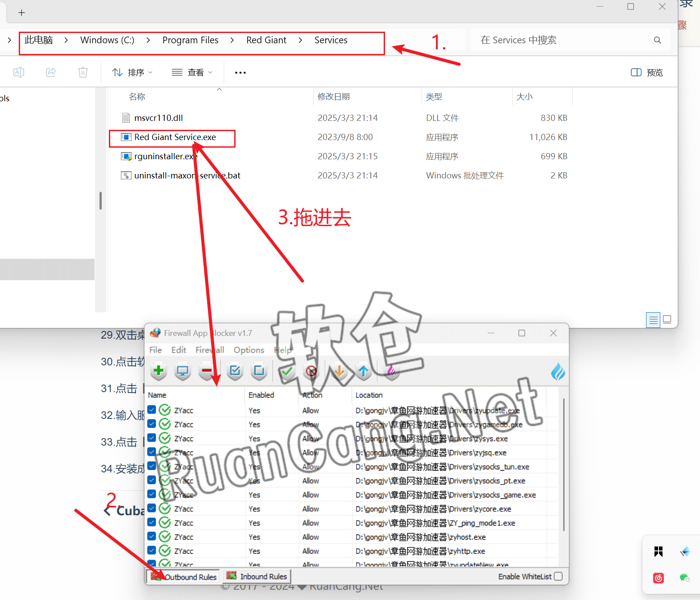
Task: Click the red minus Delete toolbar icon
Action: click(x=207, y=371)
